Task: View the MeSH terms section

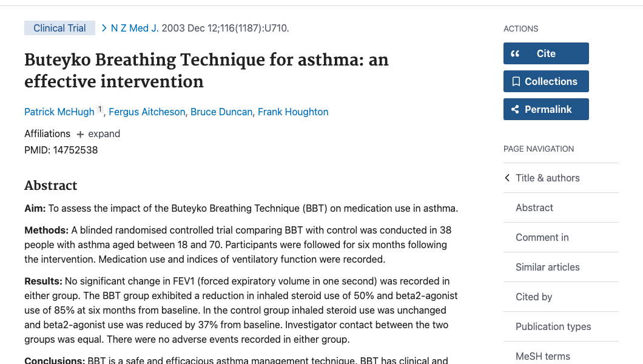Action: coord(543,356)
